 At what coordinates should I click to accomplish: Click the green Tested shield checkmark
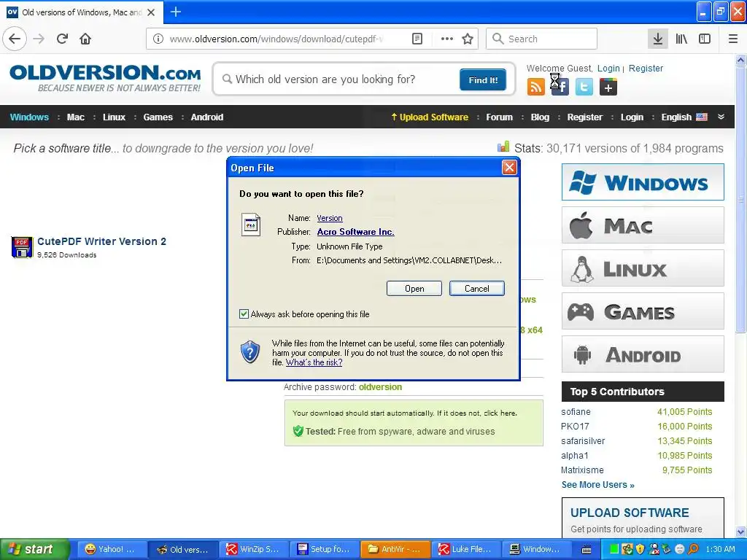(298, 432)
